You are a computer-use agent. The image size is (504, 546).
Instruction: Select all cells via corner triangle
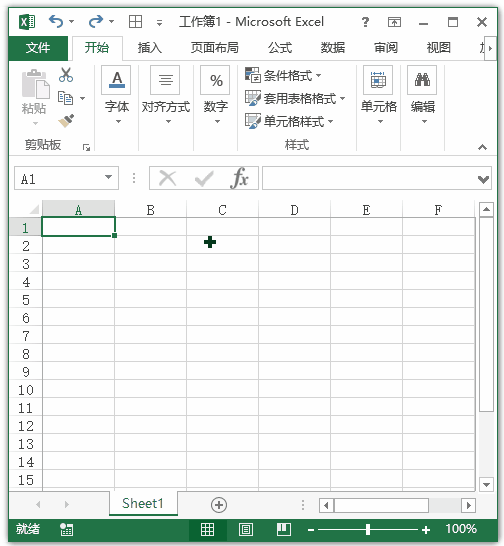point(34,209)
